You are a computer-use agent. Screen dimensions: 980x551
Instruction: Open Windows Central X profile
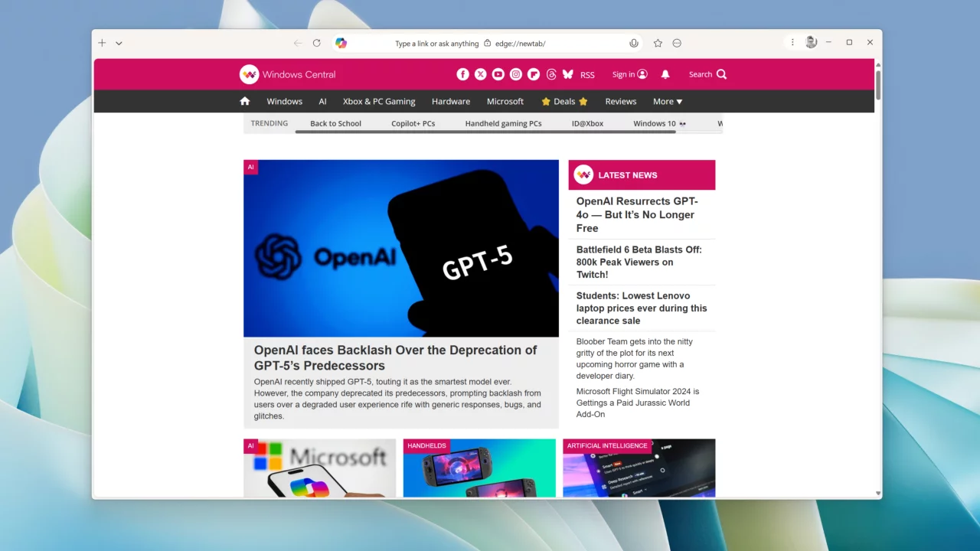point(480,74)
